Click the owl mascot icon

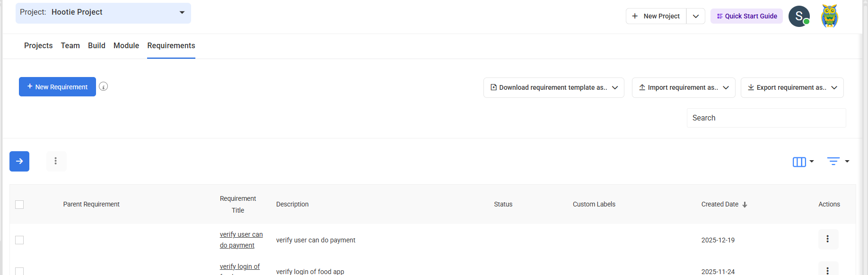pyautogui.click(x=829, y=16)
